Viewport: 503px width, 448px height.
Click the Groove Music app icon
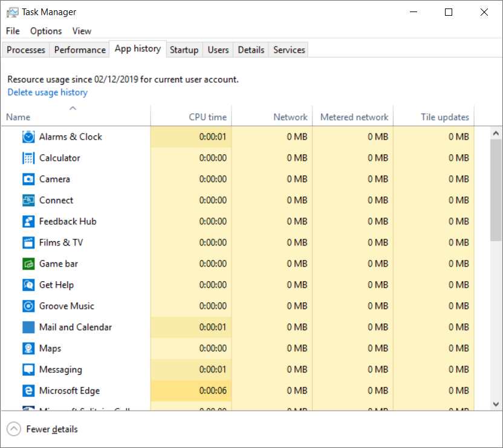click(x=28, y=306)
